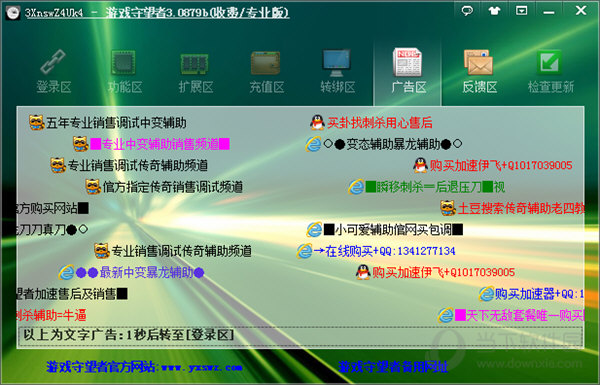
Task: Click IE icon beside 购买加速器+QQ
Action: click(x=486, y=294)
